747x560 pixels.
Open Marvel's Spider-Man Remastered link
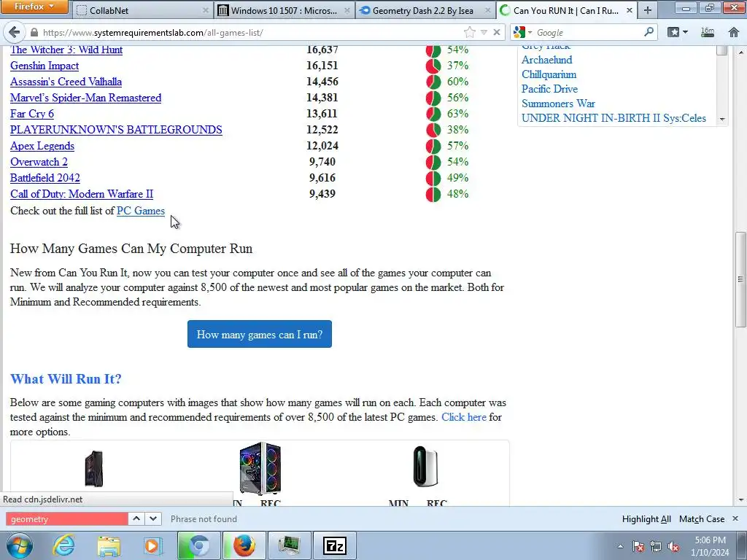point(86,98)
